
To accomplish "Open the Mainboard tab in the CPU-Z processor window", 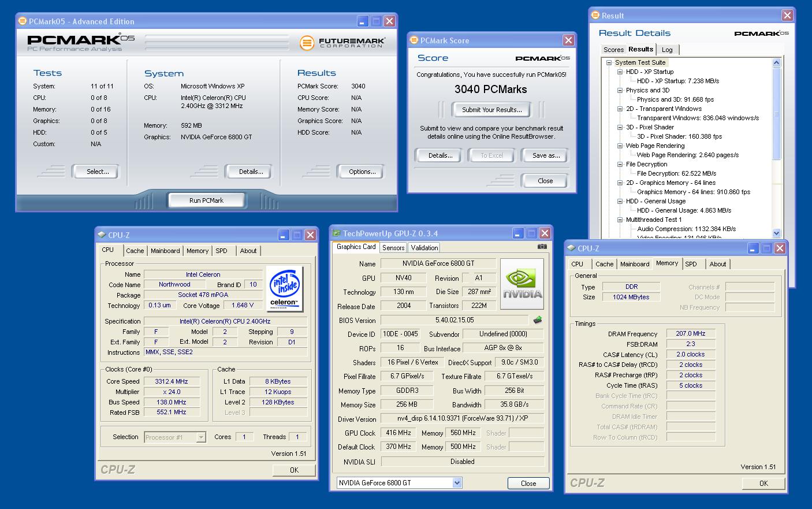I will coord(165,251).
